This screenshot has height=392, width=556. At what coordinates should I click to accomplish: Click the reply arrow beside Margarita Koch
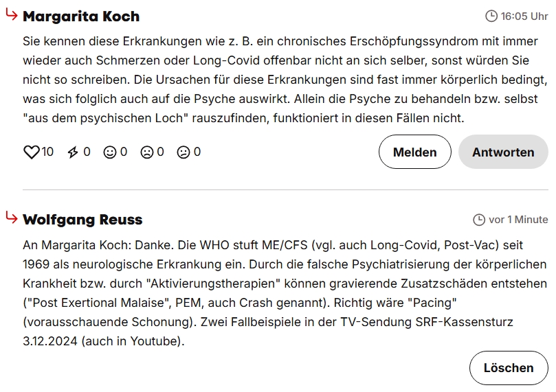click(11, 15)
